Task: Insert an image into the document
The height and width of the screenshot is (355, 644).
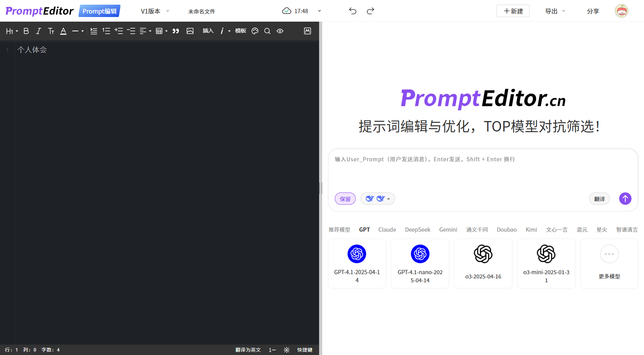Action: pos(190,31)
